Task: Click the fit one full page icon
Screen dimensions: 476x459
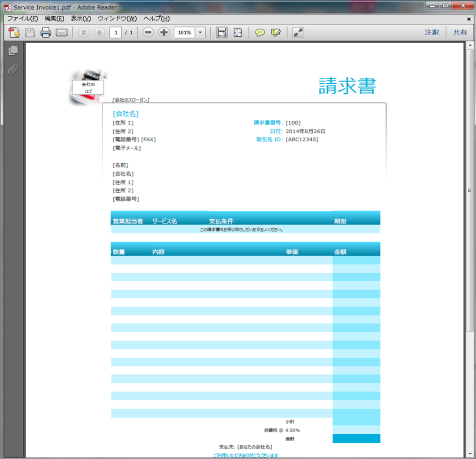Action: (x=238, y=32)
